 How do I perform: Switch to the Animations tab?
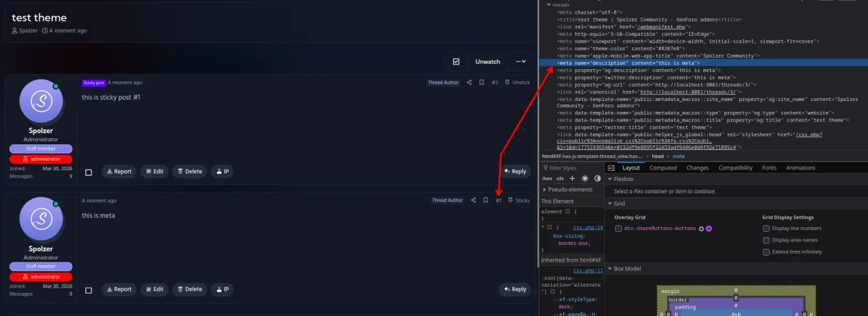coord(801,167)
